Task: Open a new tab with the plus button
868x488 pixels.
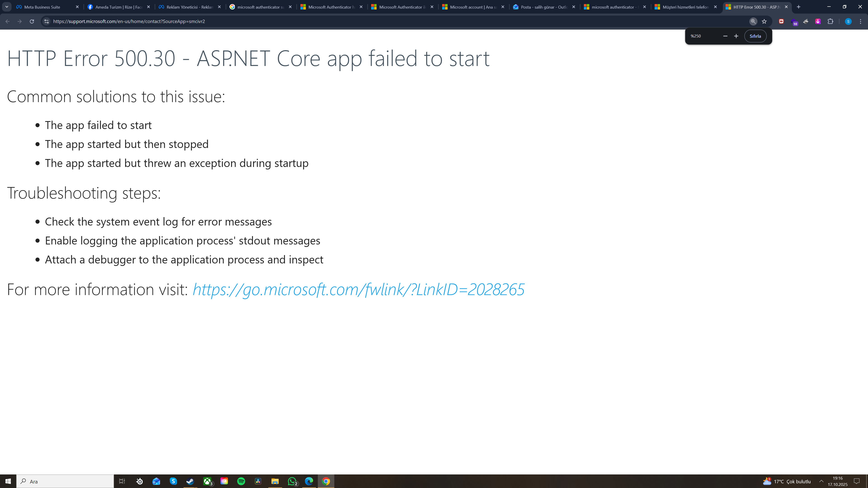Action: point(798,7)
